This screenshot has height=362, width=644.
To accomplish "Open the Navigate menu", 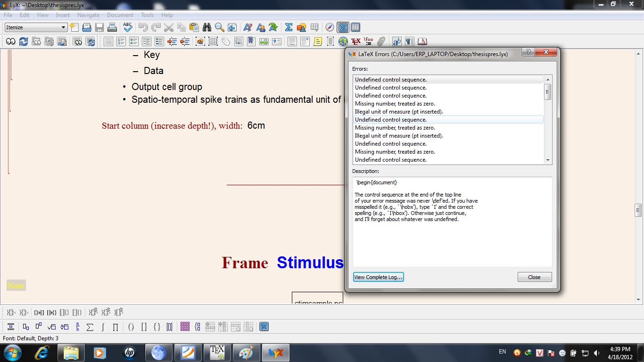I will 89,15.
